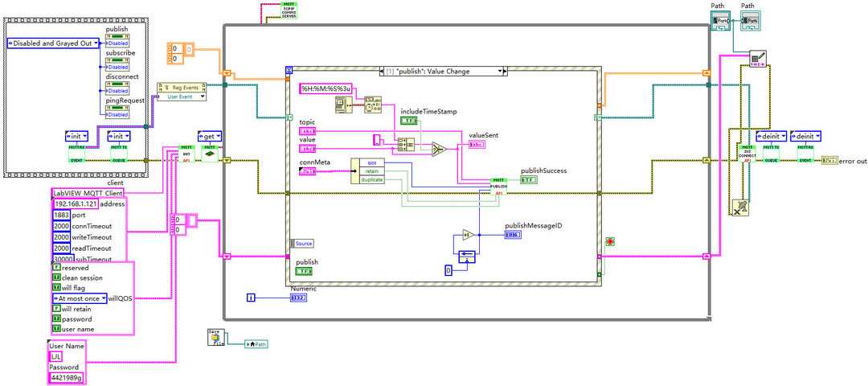Click the publishMessageID U16 indicator terminal
868x386 pixels.
513,235
